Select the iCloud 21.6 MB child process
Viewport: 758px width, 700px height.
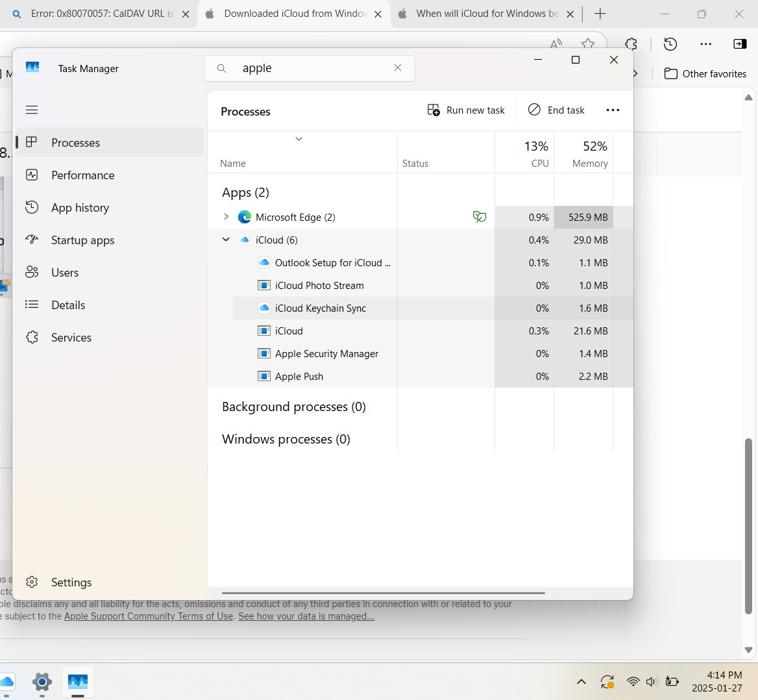(289, 331)
